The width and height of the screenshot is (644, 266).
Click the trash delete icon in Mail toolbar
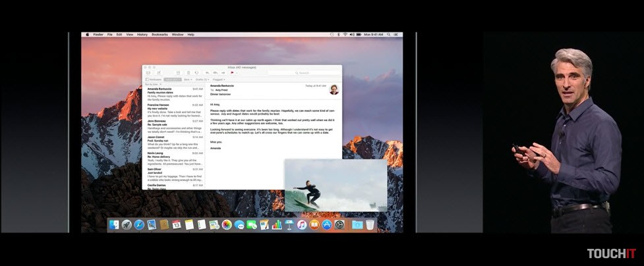point(188,73)
